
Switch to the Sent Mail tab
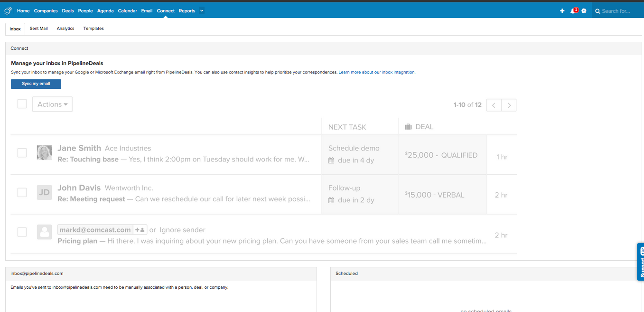38,28
